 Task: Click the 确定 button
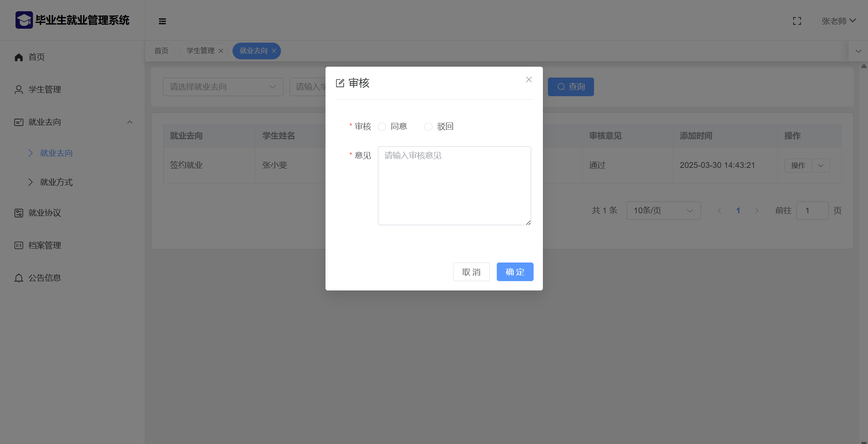(515, 272)
